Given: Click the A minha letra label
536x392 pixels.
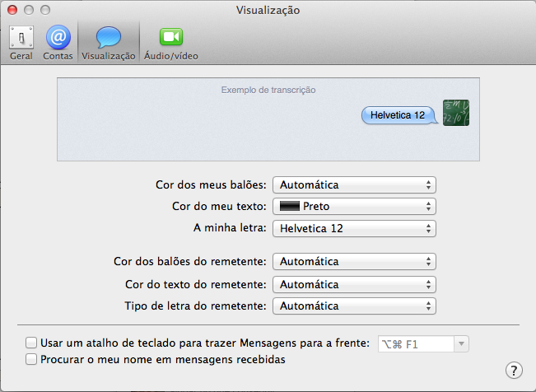Looking at the screenshot, I should (230, 228).
